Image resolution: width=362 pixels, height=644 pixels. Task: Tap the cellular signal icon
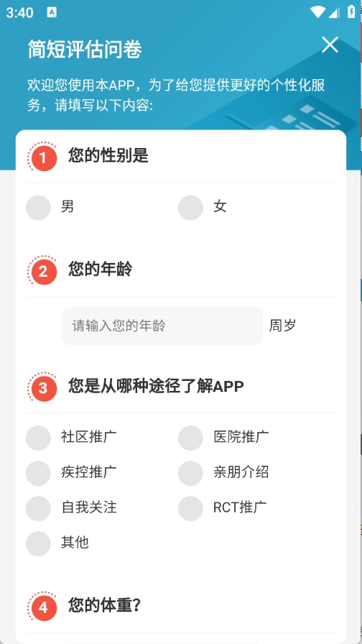pyautogui.click(x=334, y=12)
